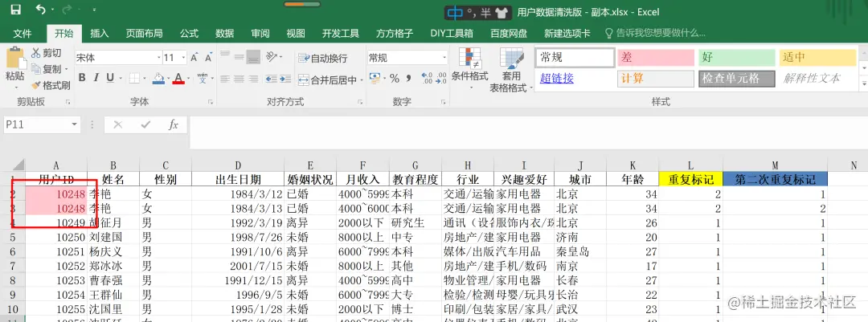Apply the 好 (Good) cell style
Image resolution: width=868 pixels, height=322 pixels.
click(x=737, y=58)
